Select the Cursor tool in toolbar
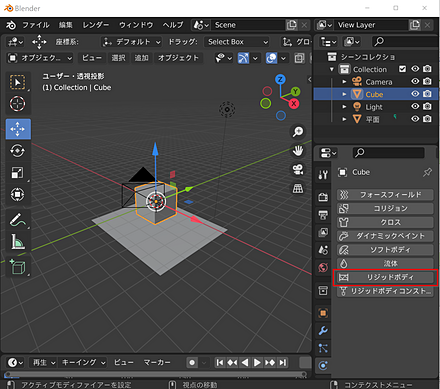The width and height of the screenshot is (440, 389). point(17,104)
